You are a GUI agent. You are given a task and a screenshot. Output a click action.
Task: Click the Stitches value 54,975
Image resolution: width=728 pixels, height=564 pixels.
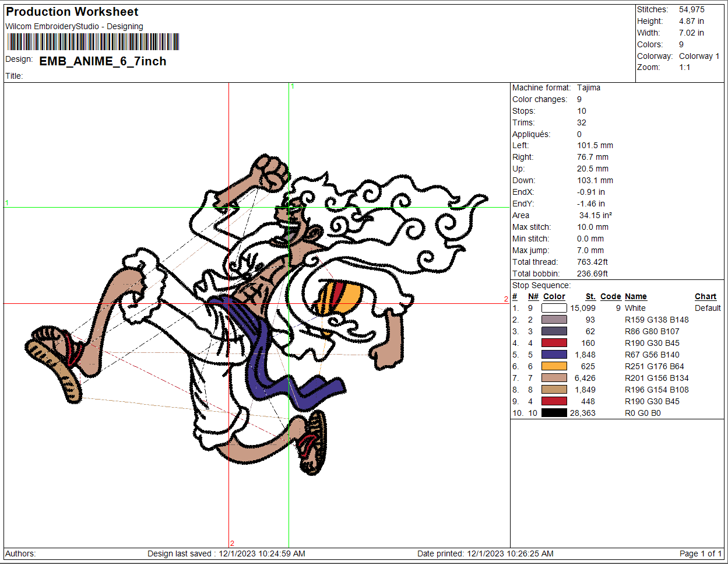(x=691, y=9)
